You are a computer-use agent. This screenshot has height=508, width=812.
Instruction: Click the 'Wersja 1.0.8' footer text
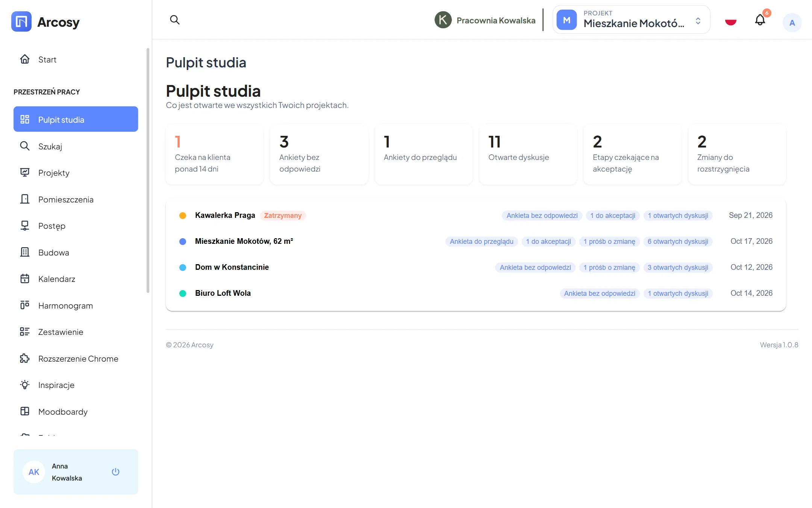coord(779,345)
